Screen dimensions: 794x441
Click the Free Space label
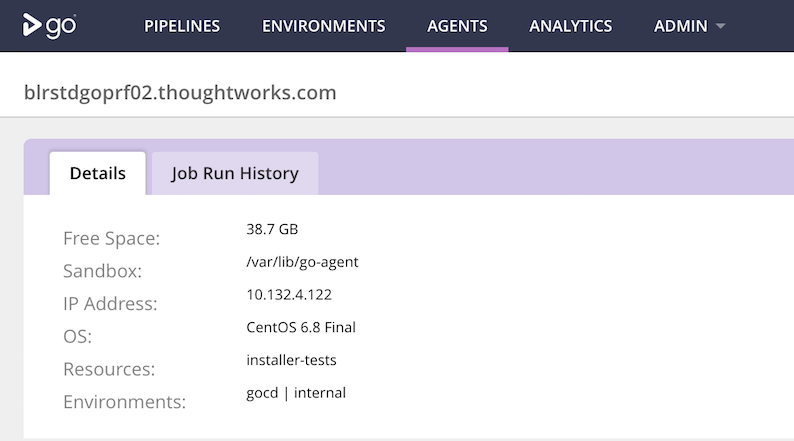coord(111,238)
